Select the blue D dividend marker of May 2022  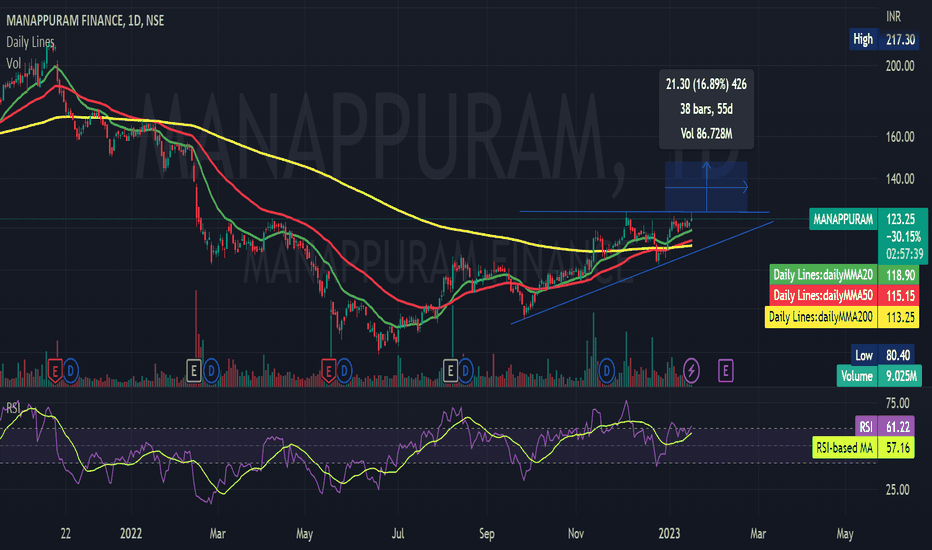pos(344,372)
